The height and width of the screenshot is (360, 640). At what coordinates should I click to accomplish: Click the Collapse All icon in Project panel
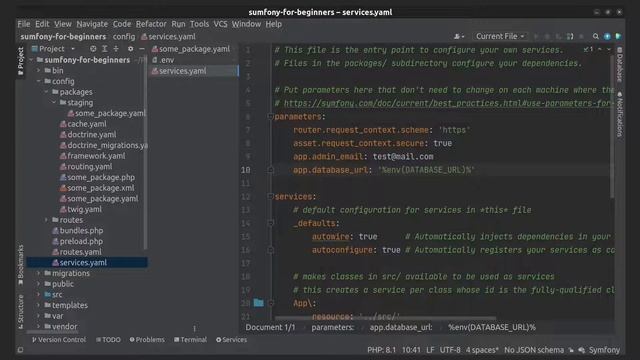click(116, 49)
